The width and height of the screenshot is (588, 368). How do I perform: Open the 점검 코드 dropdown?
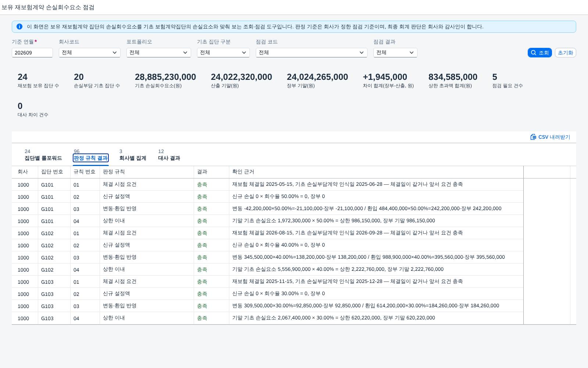tap(312, 53)
